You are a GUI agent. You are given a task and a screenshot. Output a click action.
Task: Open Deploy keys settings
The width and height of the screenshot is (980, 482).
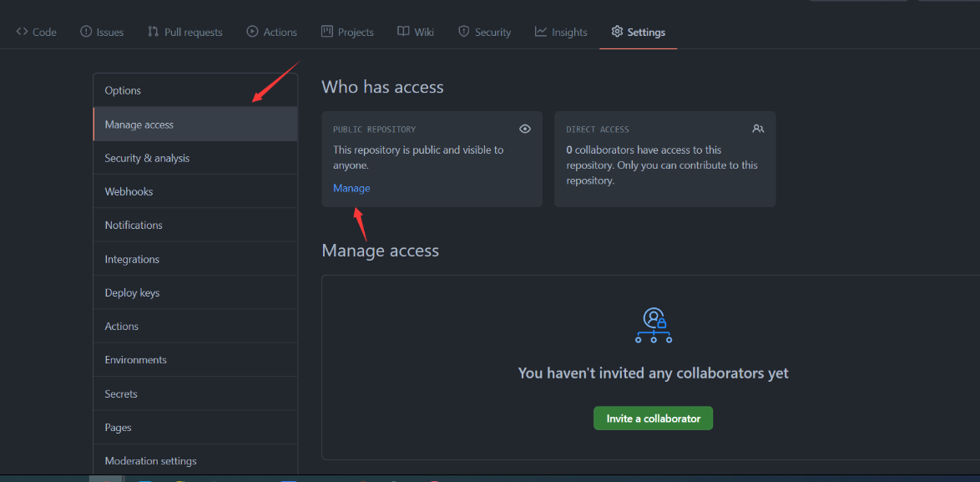tap(195, 292)
